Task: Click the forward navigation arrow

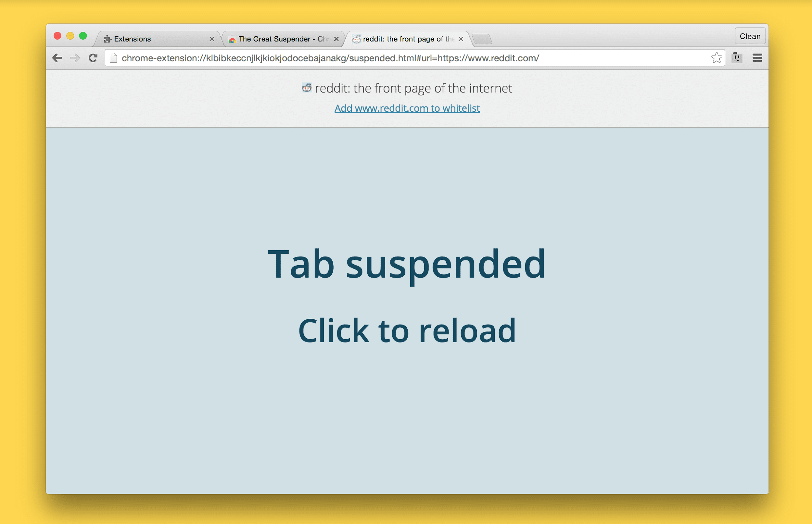Action: [74, 57]
